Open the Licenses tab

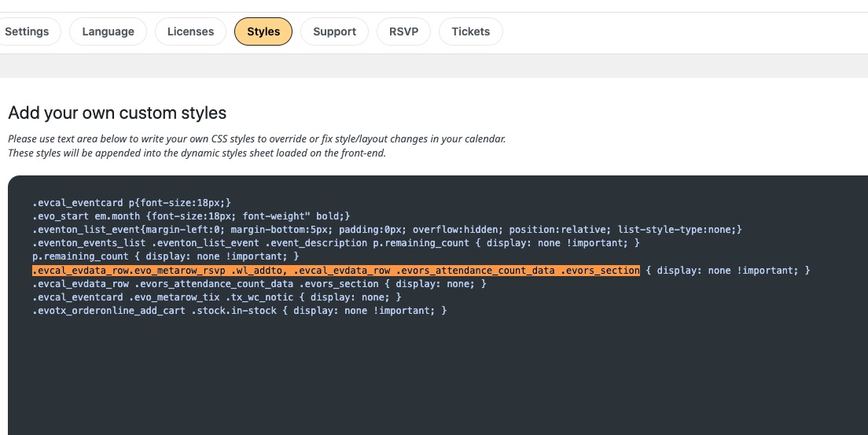point(190,31)
